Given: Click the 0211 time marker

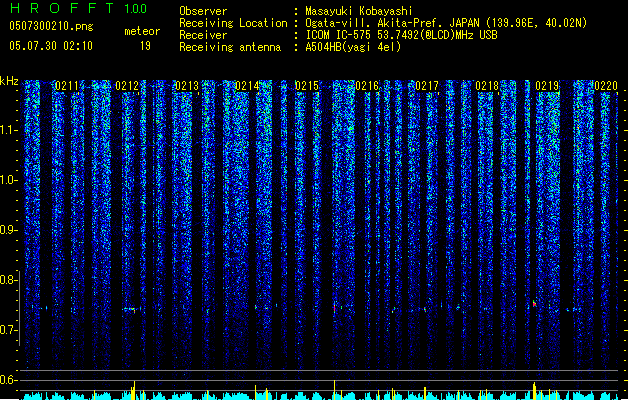Looking at the screenshot, I should [67, 86].
